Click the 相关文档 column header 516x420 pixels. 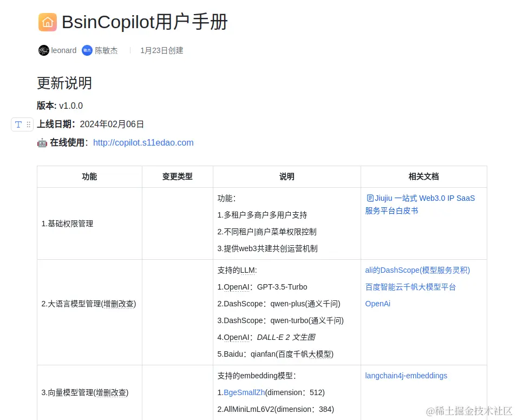coord(423,176)
